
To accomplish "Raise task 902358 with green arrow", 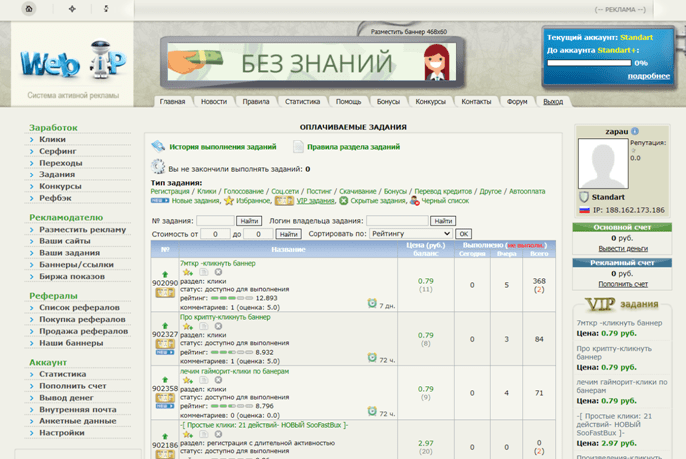I will [x=165, y=380].
